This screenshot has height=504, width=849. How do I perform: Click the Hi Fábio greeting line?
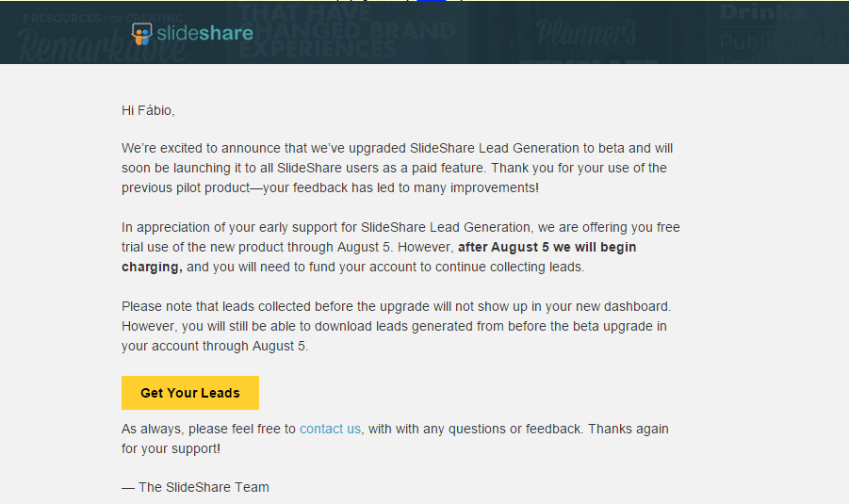(148, 110)
